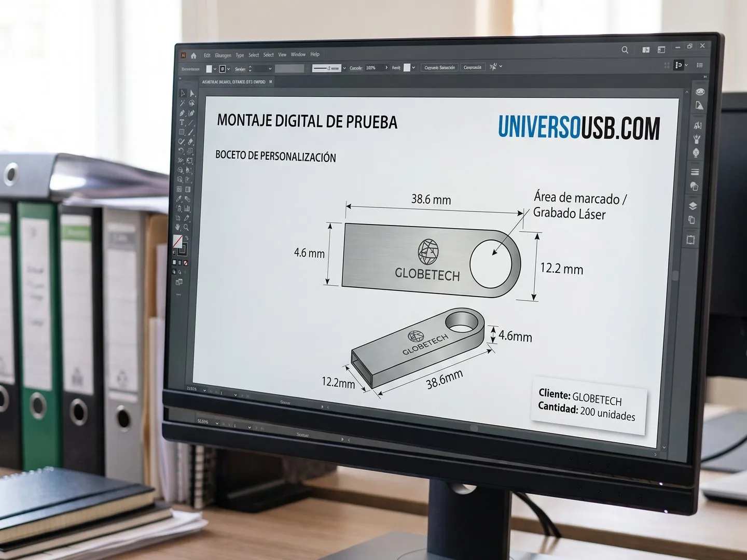The image size is (747, 560).
Task: Select the Line Segment tool
Action: (x=191, y=123)
